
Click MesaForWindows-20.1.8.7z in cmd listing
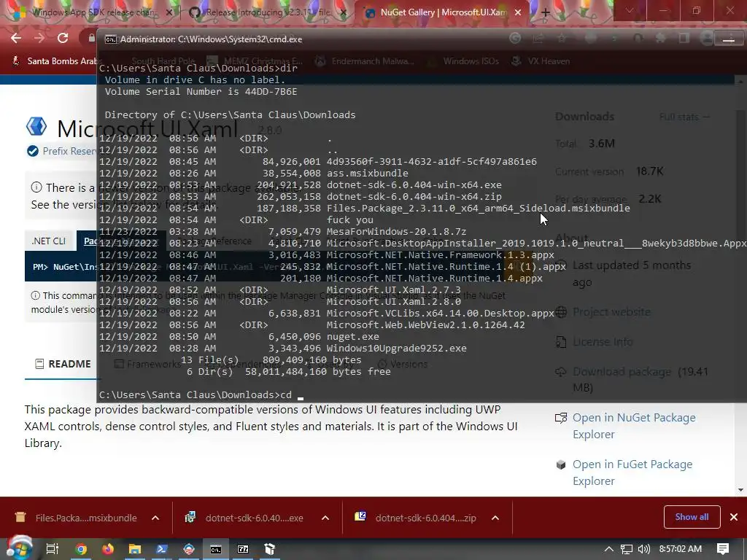(396, 231)
